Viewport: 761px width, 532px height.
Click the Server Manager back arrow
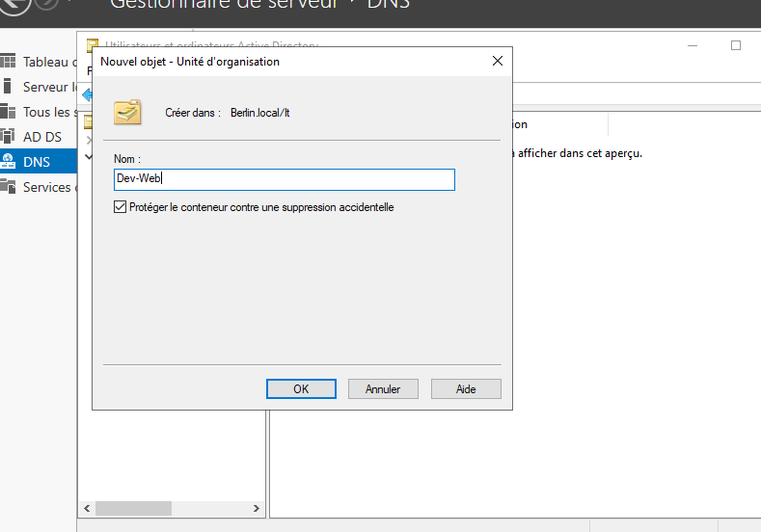pos(12,5)
